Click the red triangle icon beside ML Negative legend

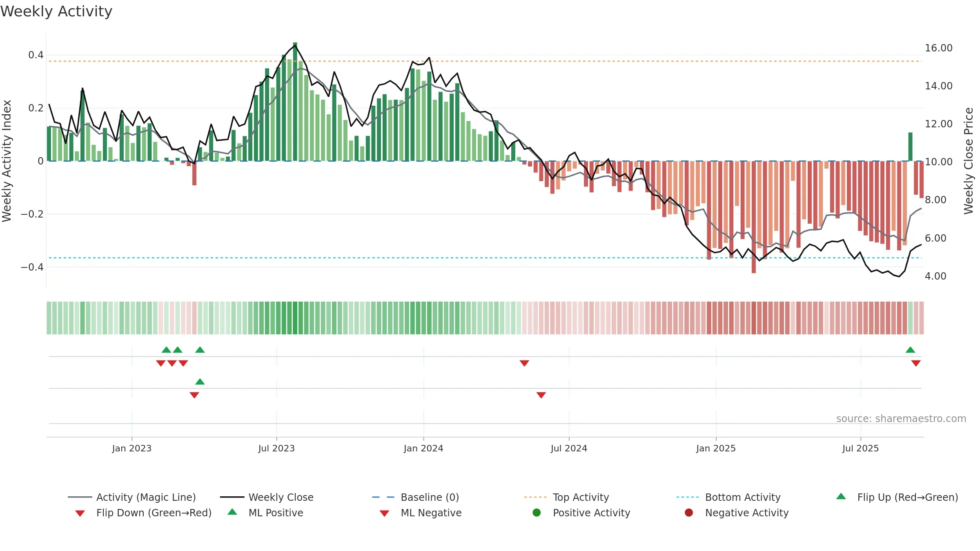(x=384, y=513)
